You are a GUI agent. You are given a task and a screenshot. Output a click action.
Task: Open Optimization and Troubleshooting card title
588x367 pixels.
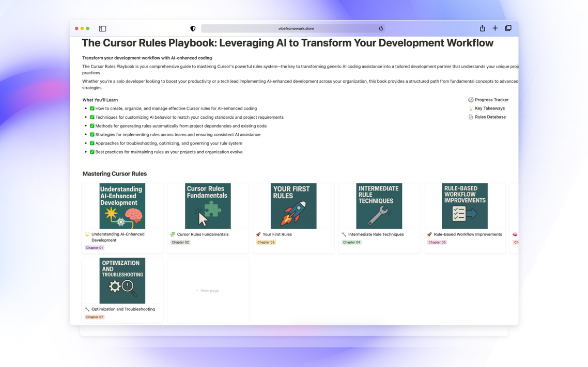pos(123,309)
